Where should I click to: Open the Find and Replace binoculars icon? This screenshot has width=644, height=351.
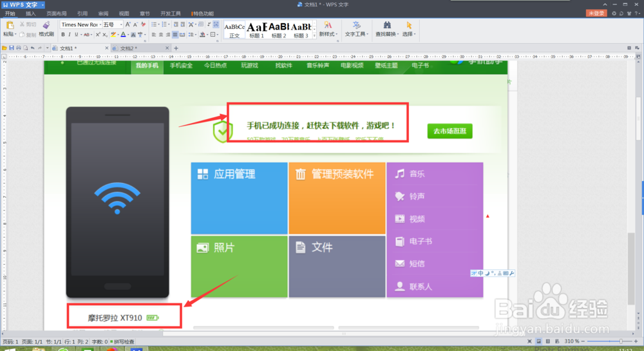tap(386, 26)
